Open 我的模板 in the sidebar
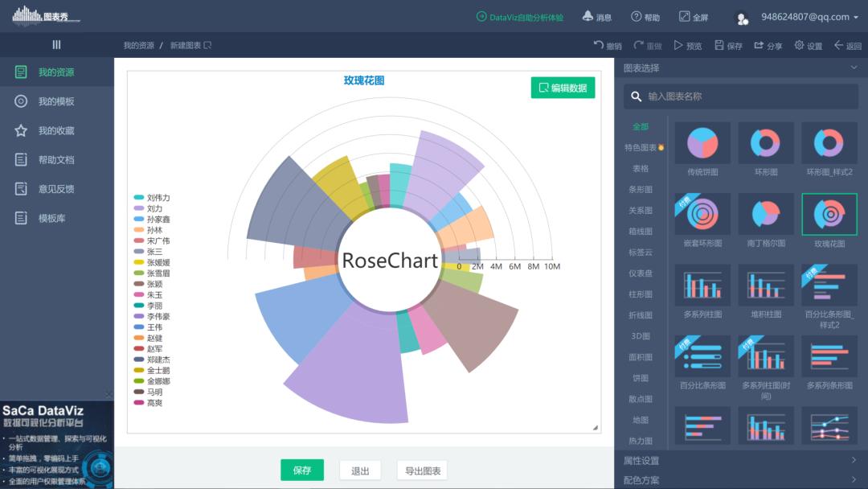The width and height of the screenshot is (868, 489). [56, 101]
